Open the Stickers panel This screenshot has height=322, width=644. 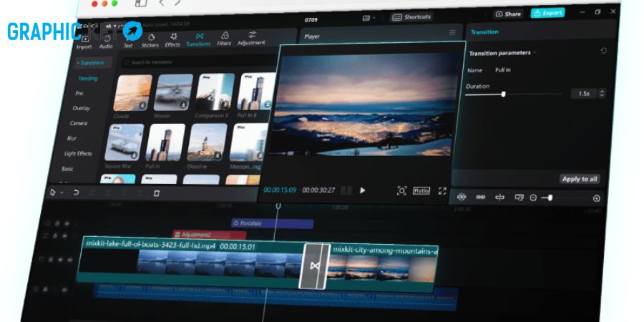point(150,41)
